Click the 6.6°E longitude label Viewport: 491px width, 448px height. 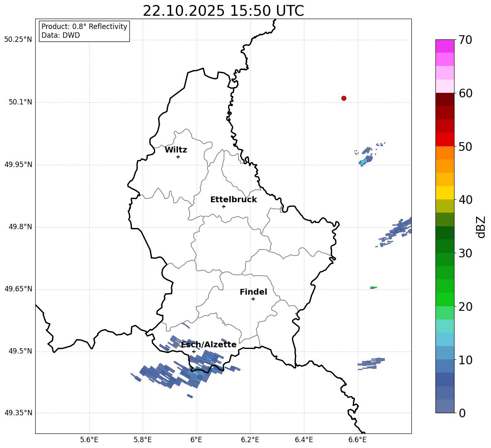coord(357,440)
